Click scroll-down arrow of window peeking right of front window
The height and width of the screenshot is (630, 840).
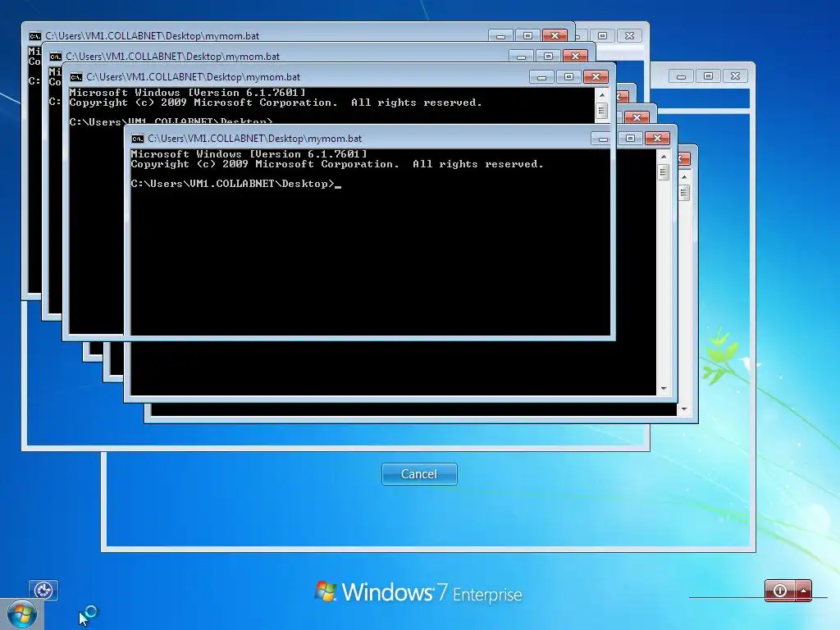(684, 410)
